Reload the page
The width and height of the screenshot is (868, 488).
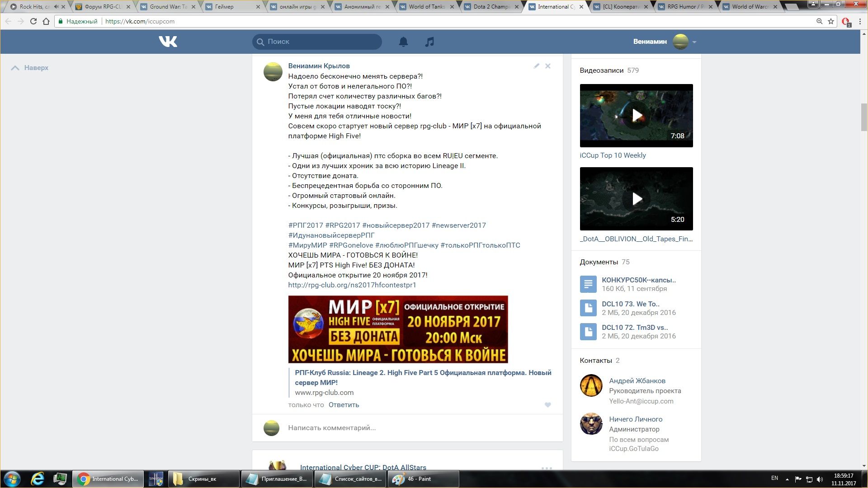pyautogui.click(x=33, y=21)
